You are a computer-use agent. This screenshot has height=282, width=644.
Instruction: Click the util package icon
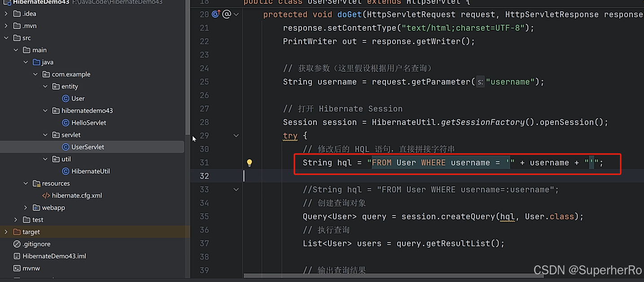(56, 159)
